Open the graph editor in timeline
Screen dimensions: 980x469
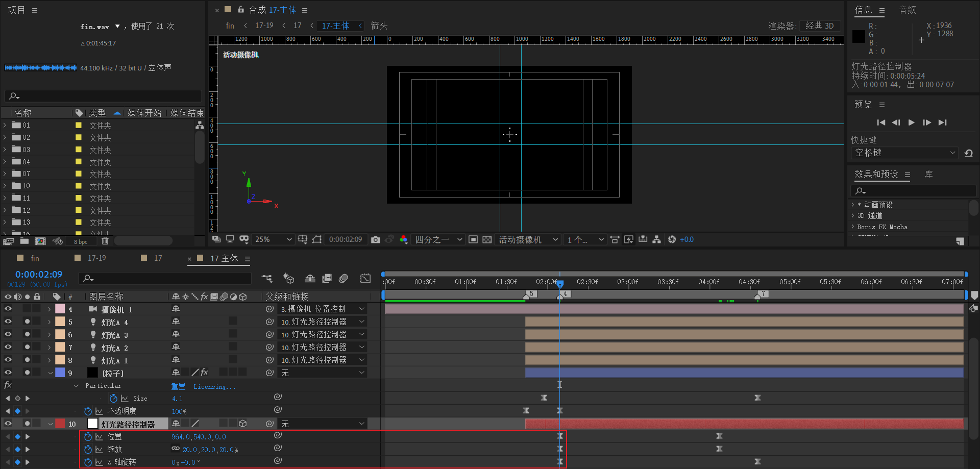[365, 278]
